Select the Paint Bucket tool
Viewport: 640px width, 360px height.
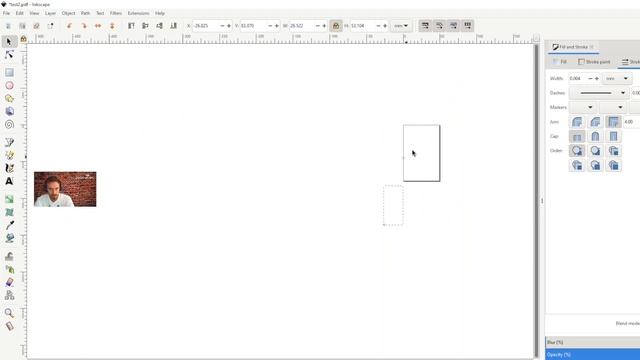click(x=9, y=238)
